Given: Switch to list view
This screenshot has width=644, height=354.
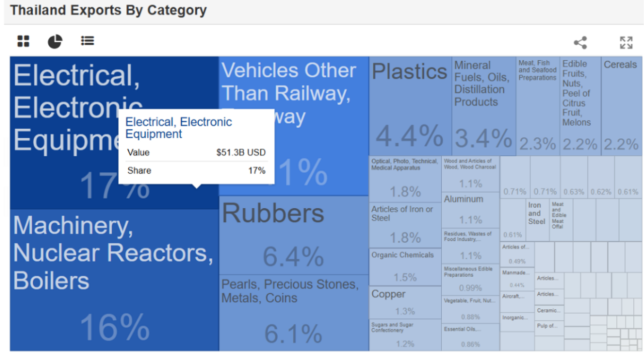Looking at the screenshot, I should click(x=88, y=41).
